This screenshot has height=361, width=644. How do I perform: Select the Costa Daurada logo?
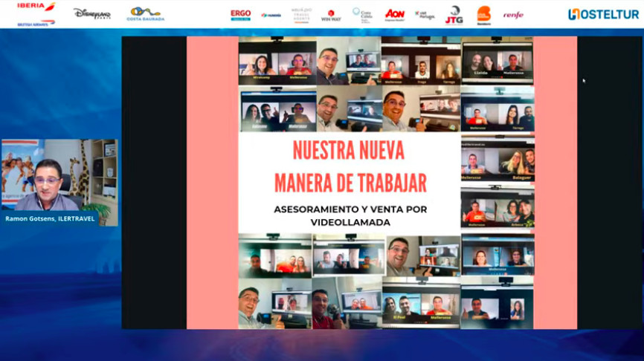click(x=145, y=14)
